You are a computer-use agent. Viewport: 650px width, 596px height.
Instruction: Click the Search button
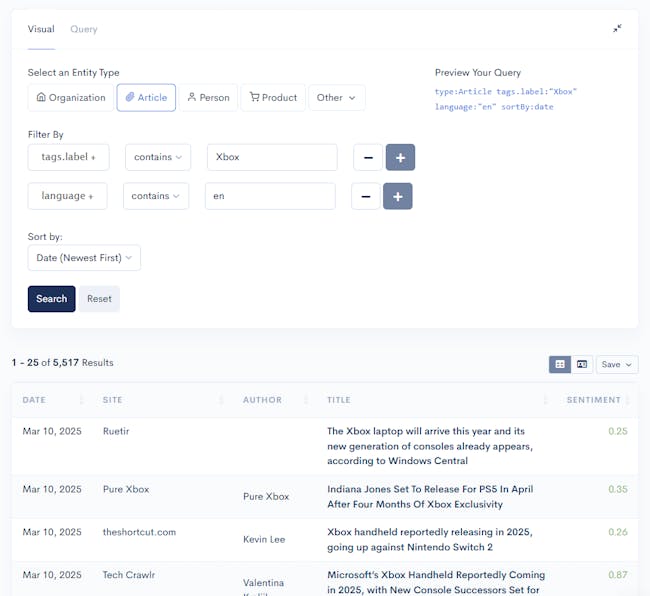[51, 299]
